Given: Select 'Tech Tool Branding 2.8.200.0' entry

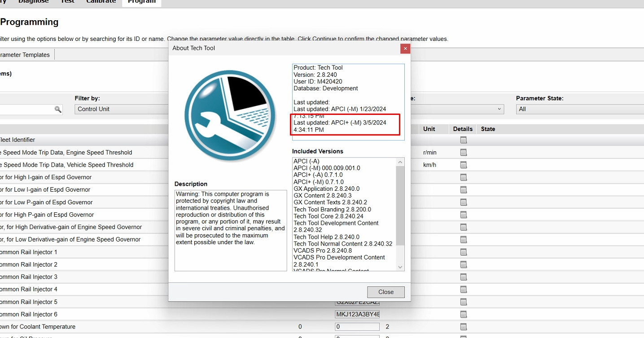Looking at the screenshot, I should tap(332, 210).
